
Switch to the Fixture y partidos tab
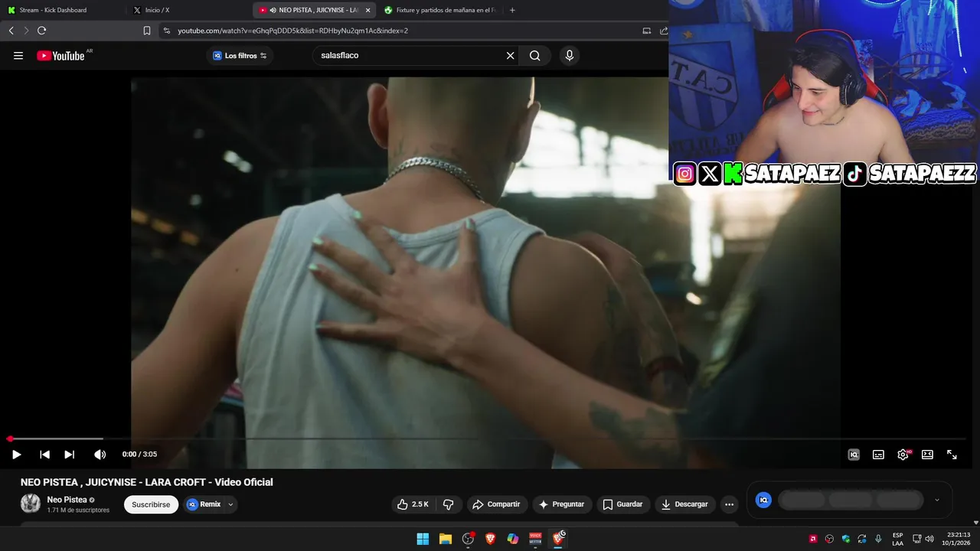pyautogui.click(x=440, y=10)
